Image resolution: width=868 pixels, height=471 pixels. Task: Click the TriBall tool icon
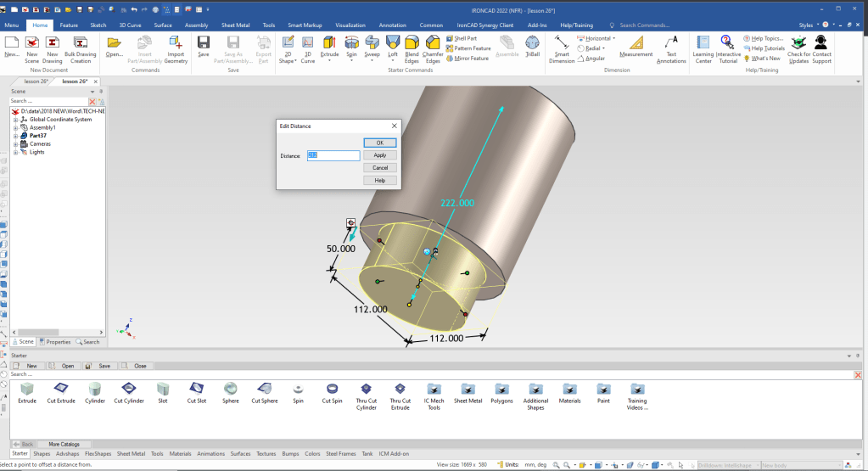point(532,46)
